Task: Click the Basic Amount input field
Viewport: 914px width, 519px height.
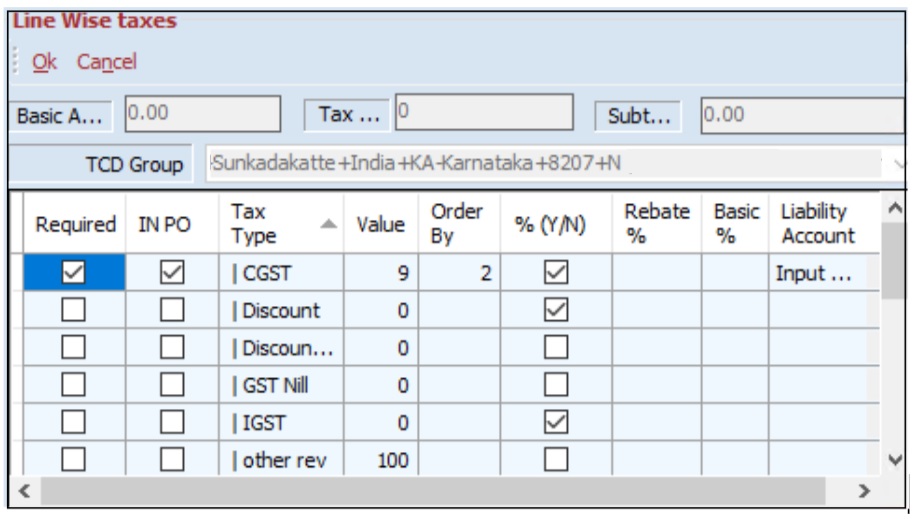Action: [x=202, y=115]
